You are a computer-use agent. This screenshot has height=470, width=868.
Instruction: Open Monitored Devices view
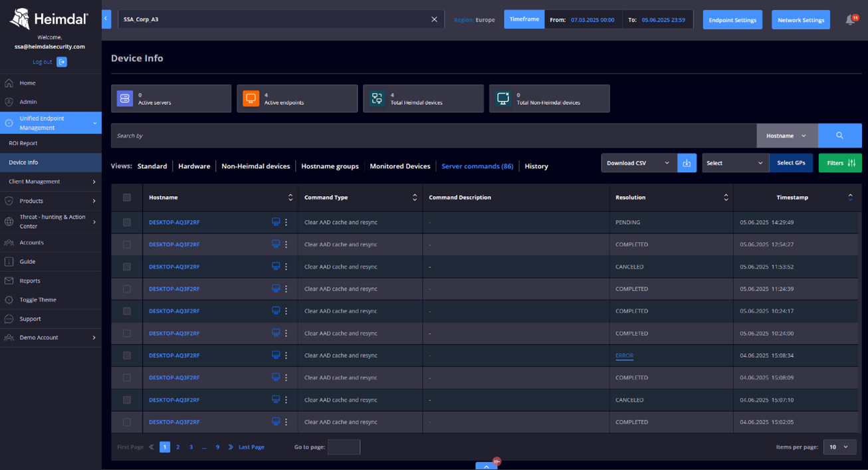(x=400, y=166)
